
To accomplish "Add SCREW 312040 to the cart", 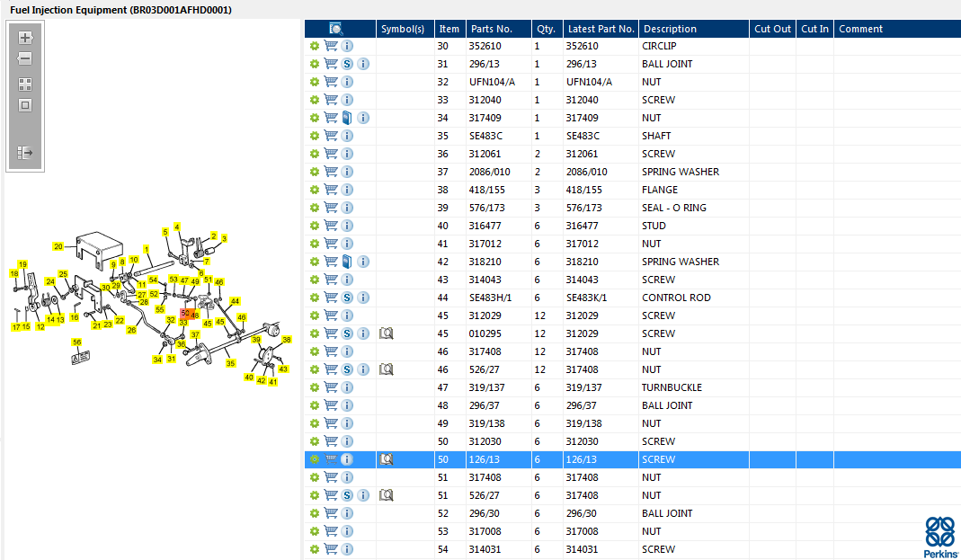I will pos(330,100).
